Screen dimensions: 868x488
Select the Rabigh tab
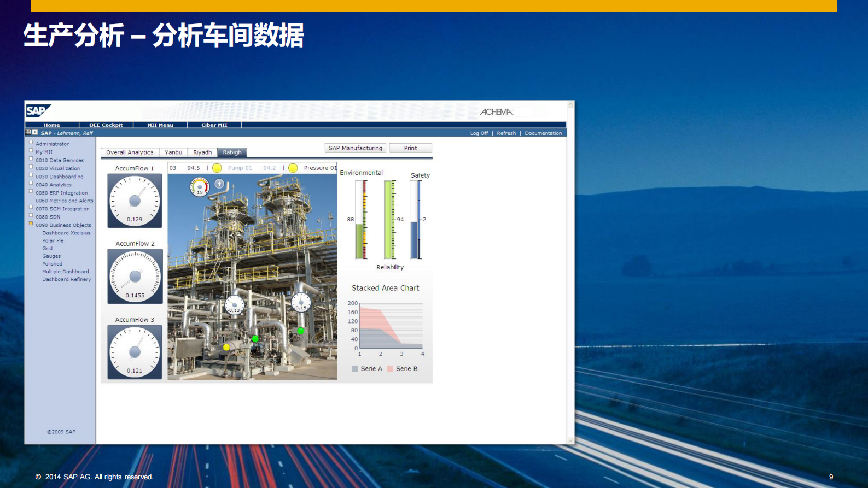(232, 152)
